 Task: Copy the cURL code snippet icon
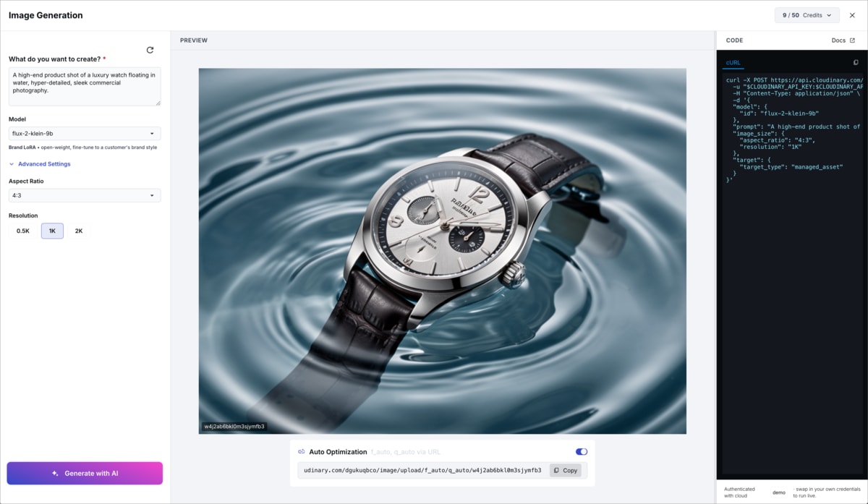pos(856,63)
